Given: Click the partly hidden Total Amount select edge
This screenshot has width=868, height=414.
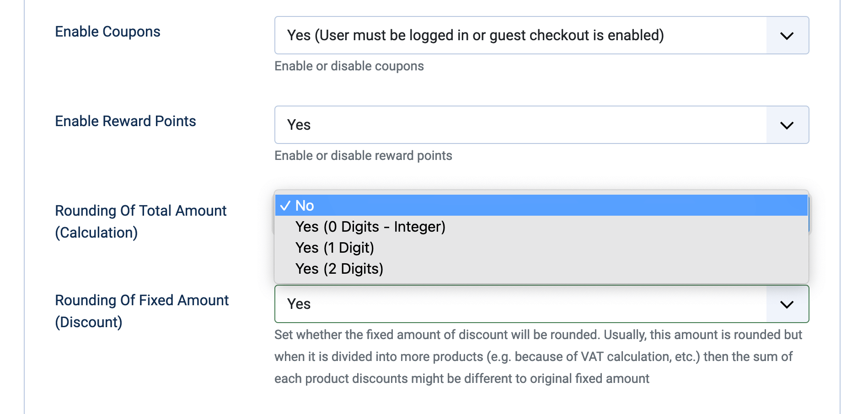Looking at the screenshot, I should point(809,224).
